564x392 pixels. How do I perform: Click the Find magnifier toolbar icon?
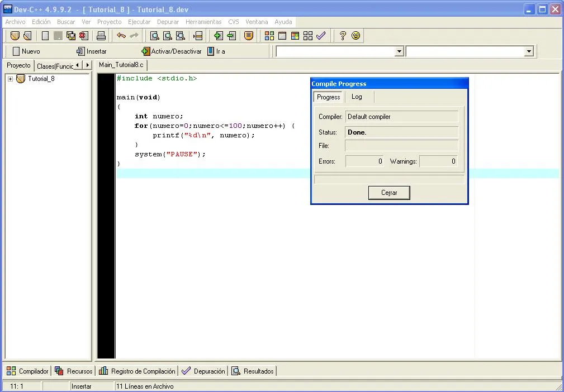pyautogui.click(x=155, y=36)
